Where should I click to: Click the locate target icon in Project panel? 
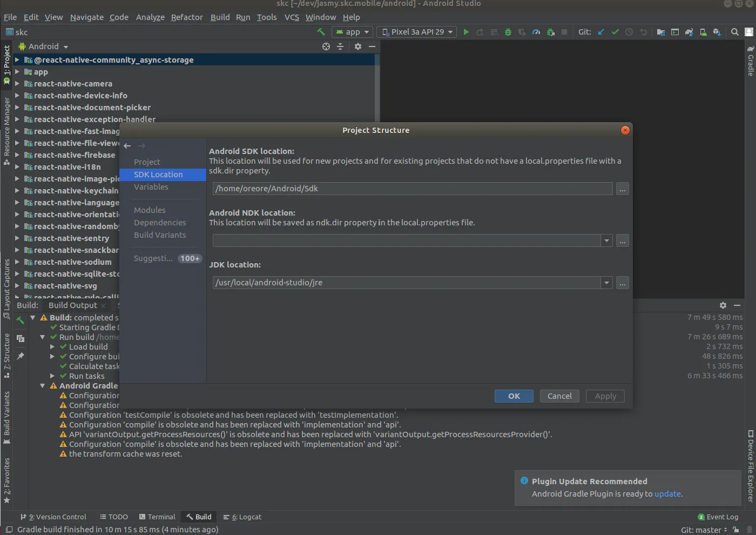[326, 46]
